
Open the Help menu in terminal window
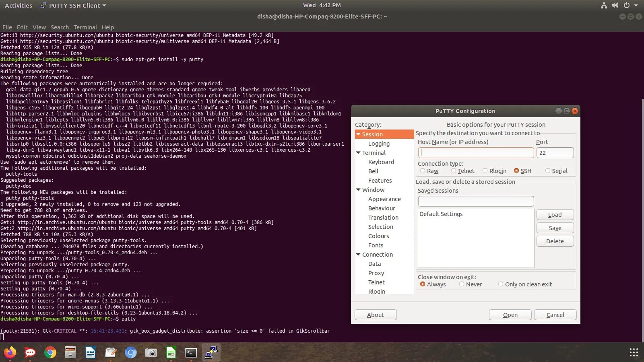(108, 27)
